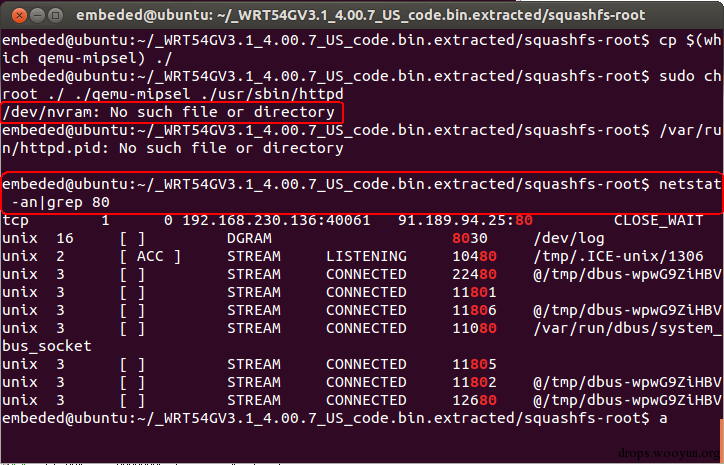Click the 91.189.94.25:80 remote address
This screenshot has height=465, width=724.
(x=465, y=220)
